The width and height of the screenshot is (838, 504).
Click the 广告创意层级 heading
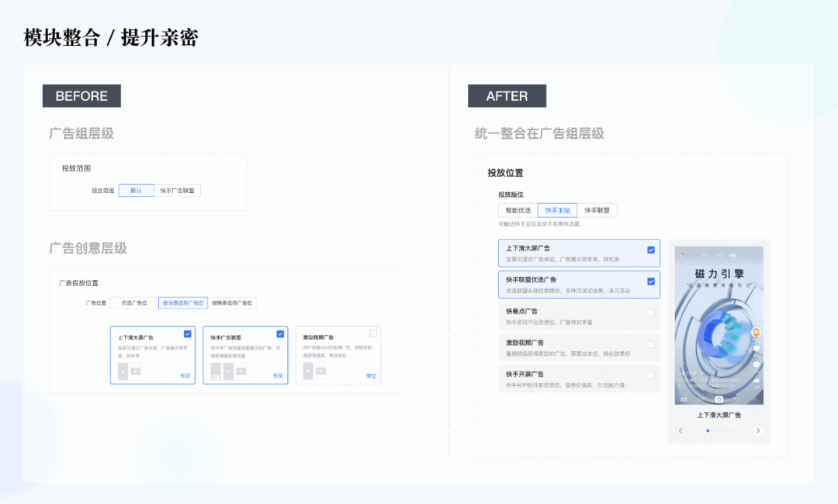pyautogui.click(x=88, y=248)
